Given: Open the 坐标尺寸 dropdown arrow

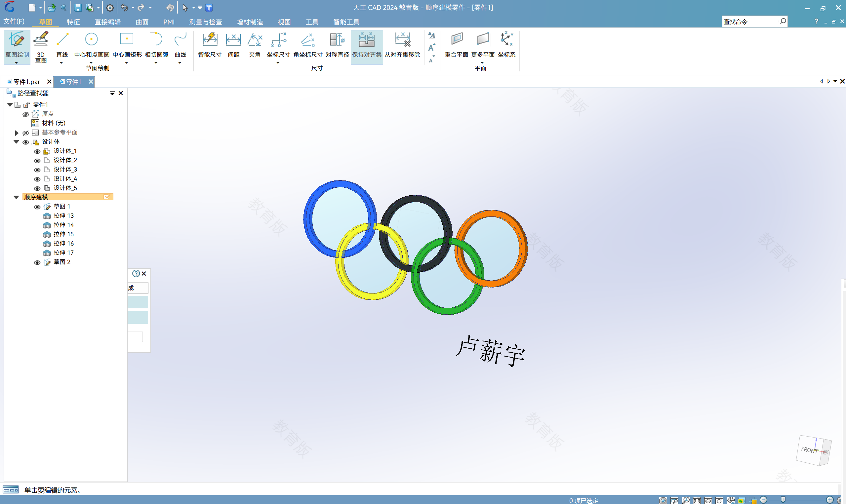Looking at the screenshot, I should pyautogui.click(x=278, y=63).
